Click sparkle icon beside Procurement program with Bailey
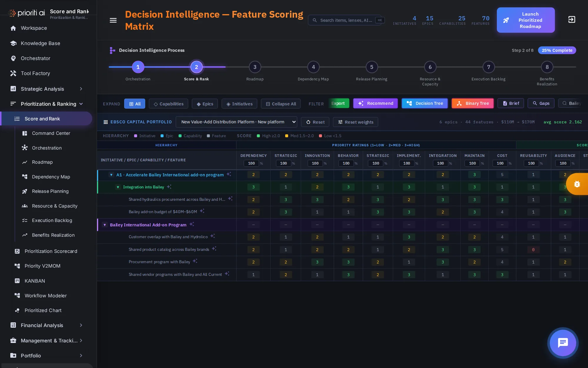 [195, 261]
